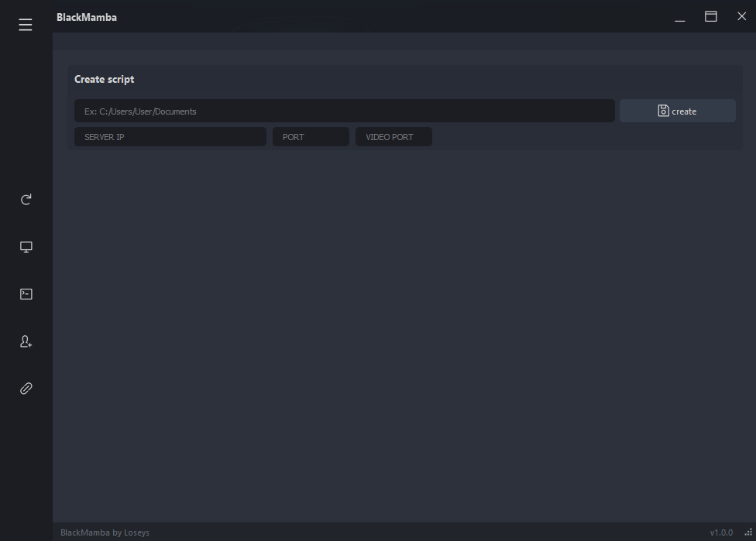Click the VIDEO PORT field
756x541 pixels.
pyautogui.click(x=394, y=137)
